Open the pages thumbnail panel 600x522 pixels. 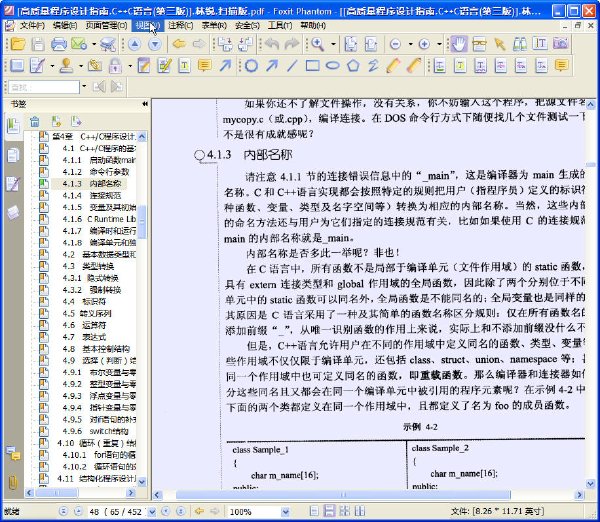click(13, 155)
